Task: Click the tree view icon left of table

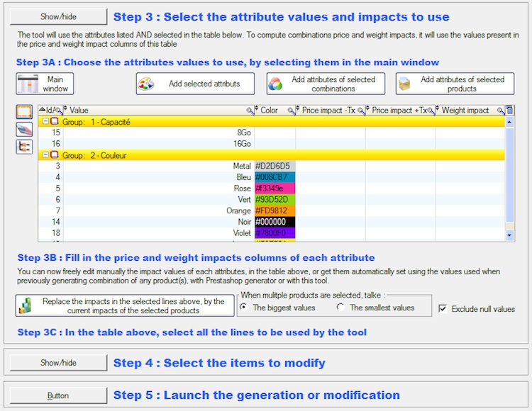Action: (24, 146)
